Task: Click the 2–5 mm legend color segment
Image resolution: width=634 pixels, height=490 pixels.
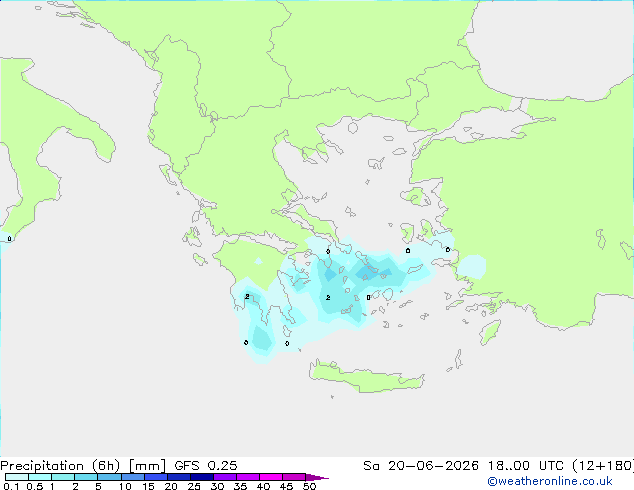Action: (86, 477)
